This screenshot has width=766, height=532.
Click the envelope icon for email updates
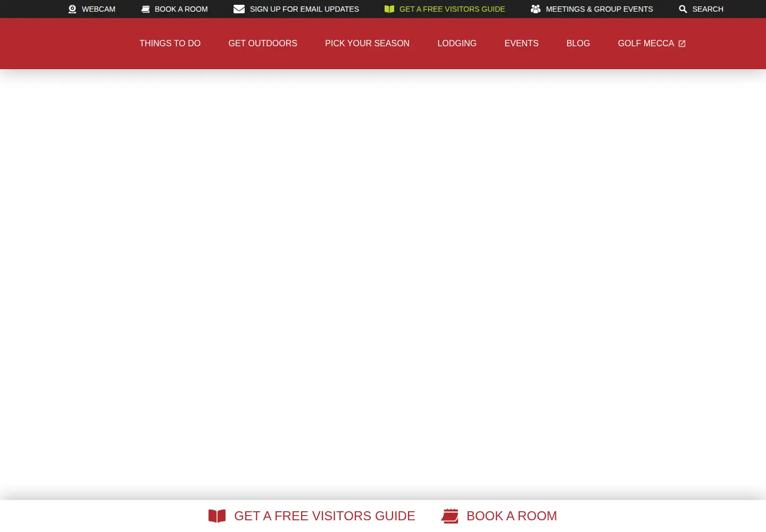tap(239, 9)
